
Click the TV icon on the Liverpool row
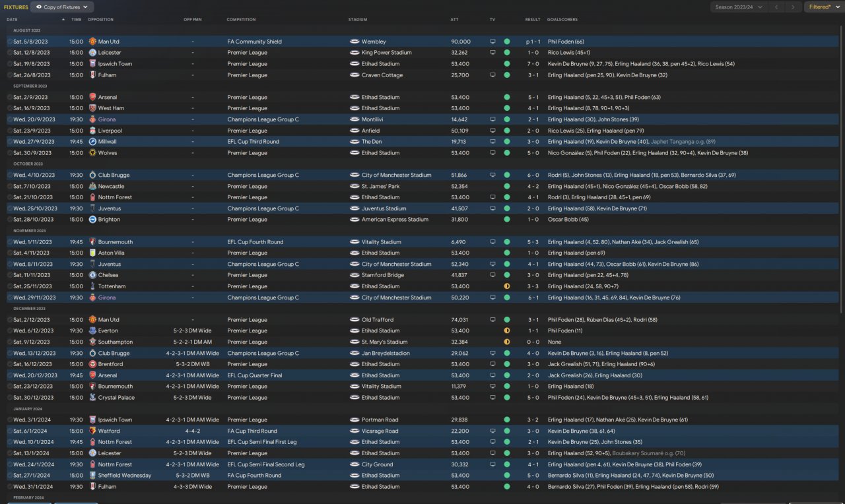tap(492, 131)
